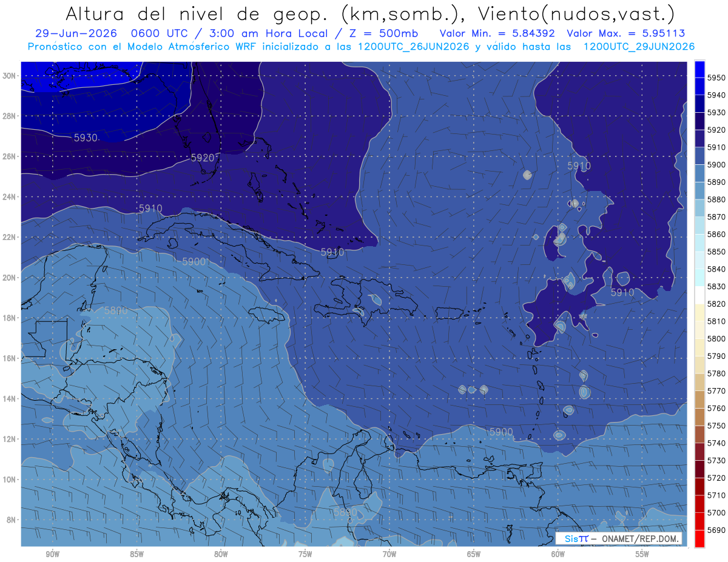Click the 65W longitude axis label
This screenshot has height=562, width=728.
click(x=474, y=554)
